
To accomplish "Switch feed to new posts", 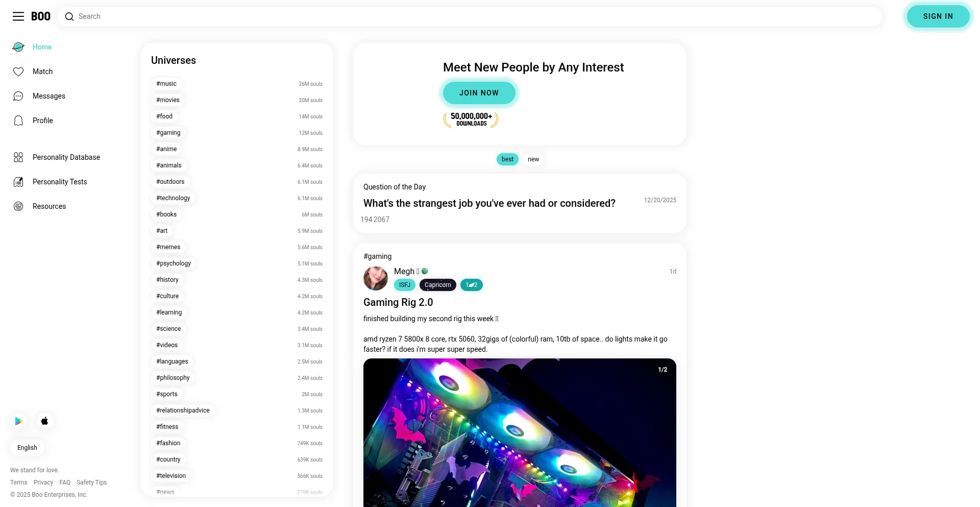I will [x=533, y=159].
